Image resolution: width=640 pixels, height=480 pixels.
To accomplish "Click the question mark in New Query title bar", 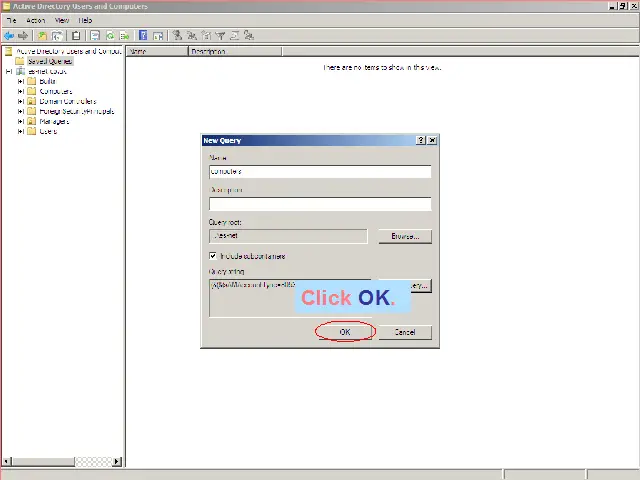I will 421,141.
